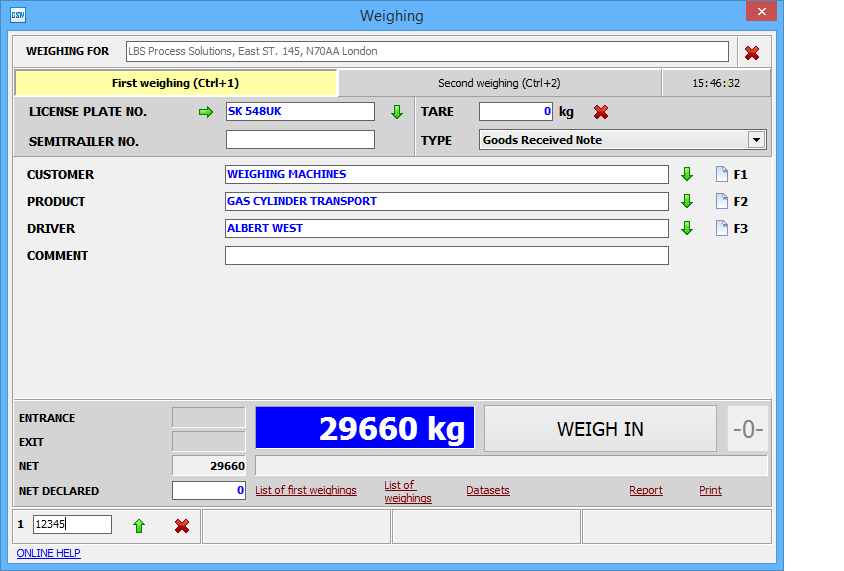Click green down arrow beside Customer field
This screenshot has width=844, height=571.
pyautogui.click(x=687, y=174)
